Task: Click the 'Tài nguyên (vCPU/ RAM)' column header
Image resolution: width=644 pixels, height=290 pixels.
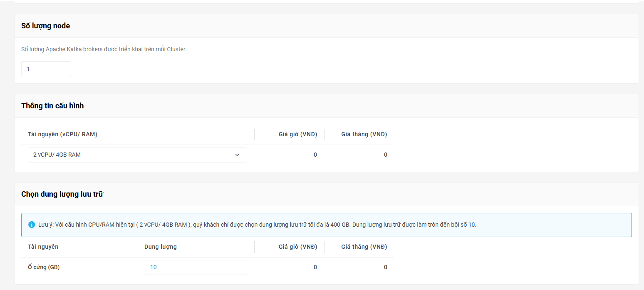Action: tap(63, 134)
